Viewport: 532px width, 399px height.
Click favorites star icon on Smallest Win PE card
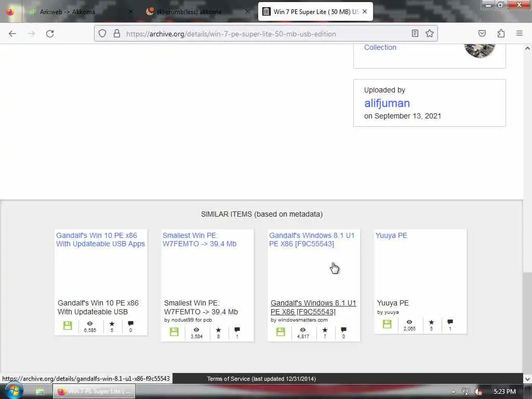pos(218,330)
